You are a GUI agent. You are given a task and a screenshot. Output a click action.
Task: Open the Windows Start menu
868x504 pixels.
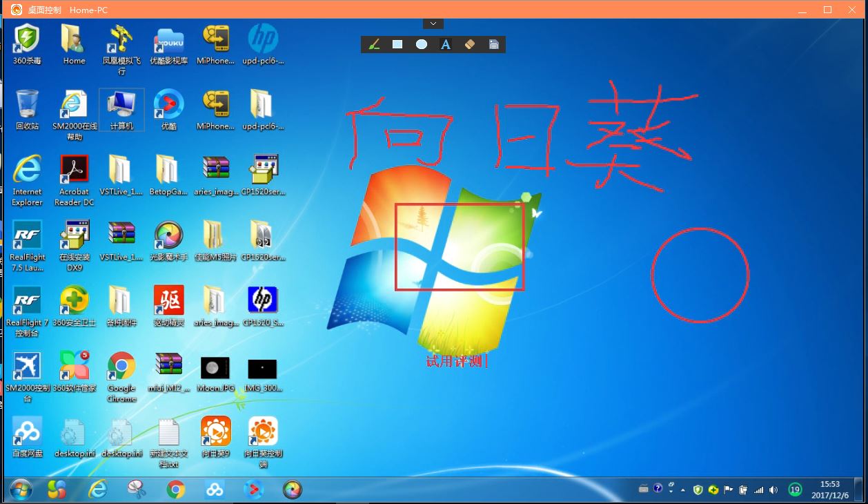(x=21, y=490)
